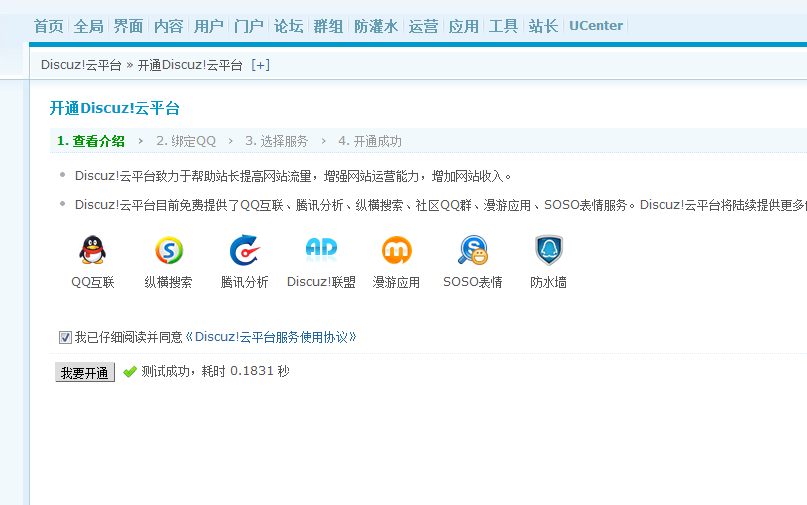
Task: Open the 应用 menu
Action: coord(464,26)
